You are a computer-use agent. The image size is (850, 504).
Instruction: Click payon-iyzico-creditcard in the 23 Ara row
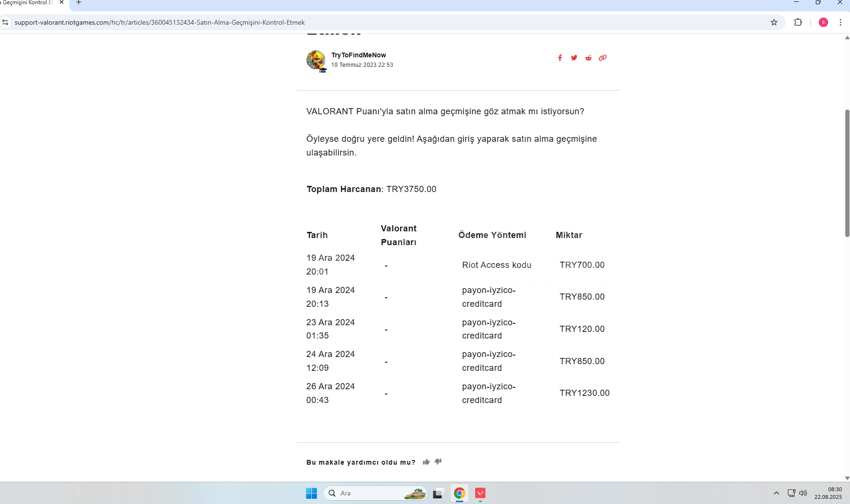tap(489, 329)
